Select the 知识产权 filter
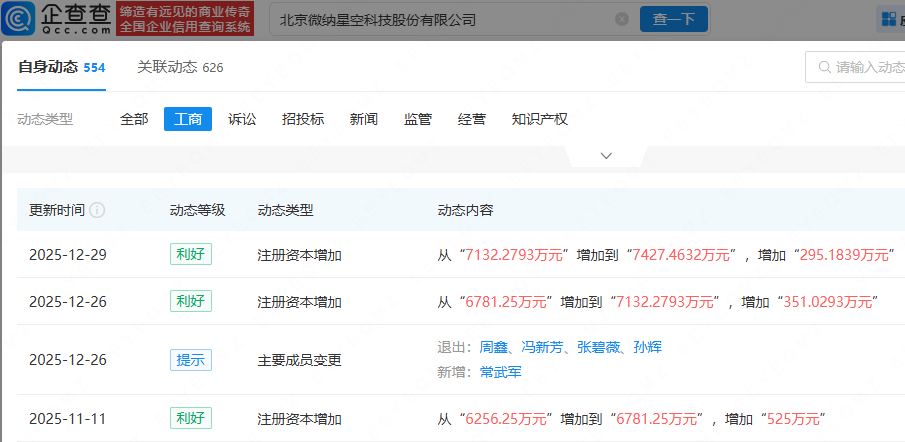 pyautogui.click(x=539, y=119)
